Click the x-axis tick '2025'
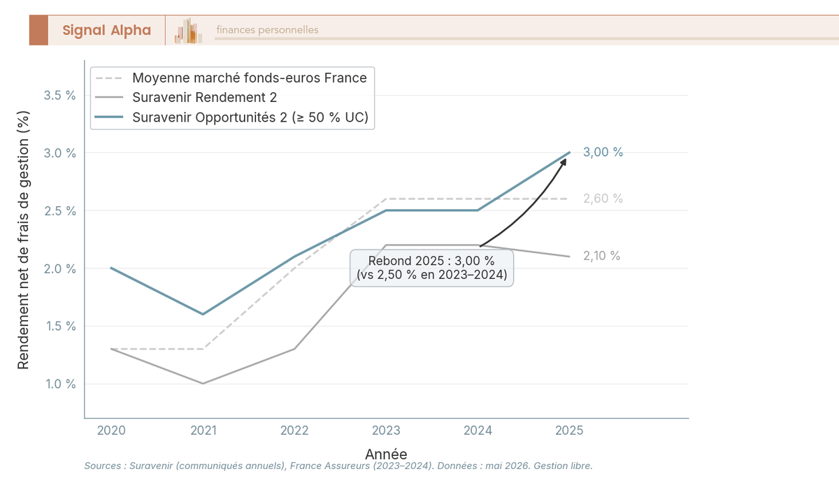The height and width of the screenshot is (504, 839). (569, 431)
